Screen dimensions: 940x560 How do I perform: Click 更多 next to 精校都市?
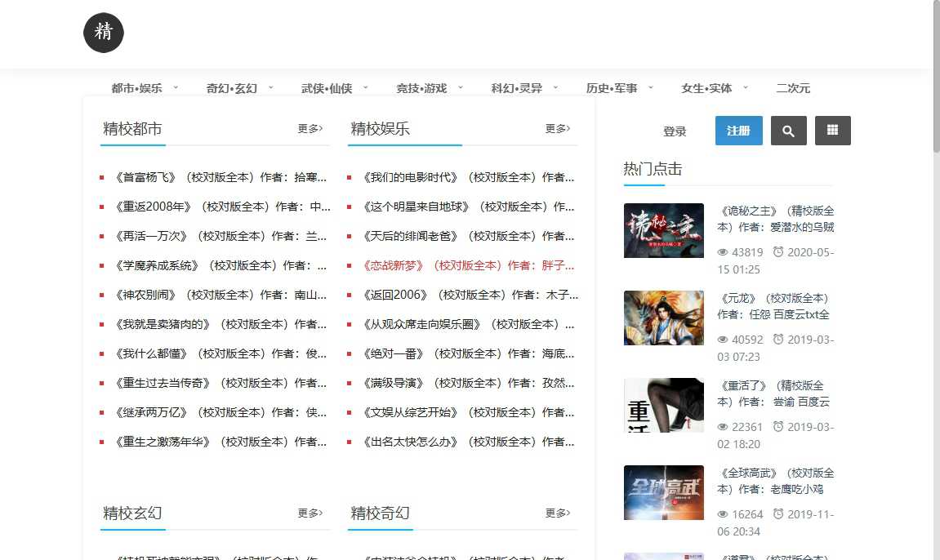pos(310,129)
